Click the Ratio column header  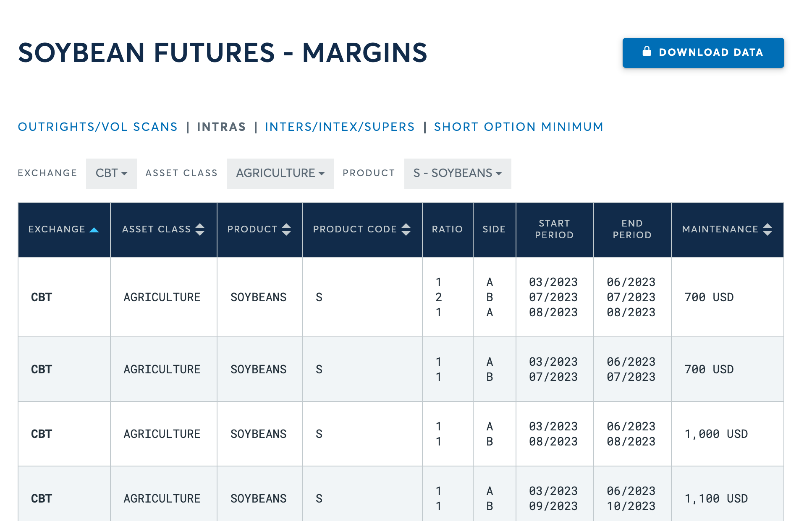pyautogui.click(x=447, y=229)
